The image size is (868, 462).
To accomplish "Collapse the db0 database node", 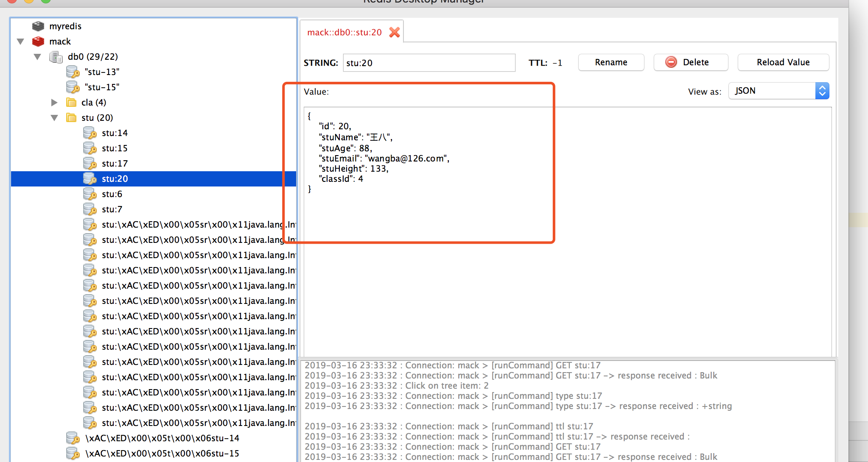I will 37,57.
